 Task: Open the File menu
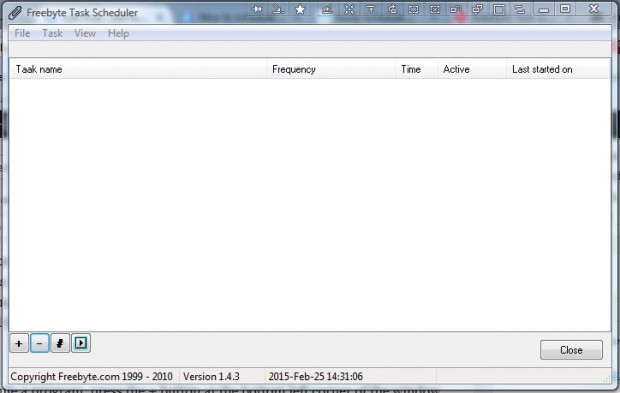pyautogui.click(x=22, y=34)
